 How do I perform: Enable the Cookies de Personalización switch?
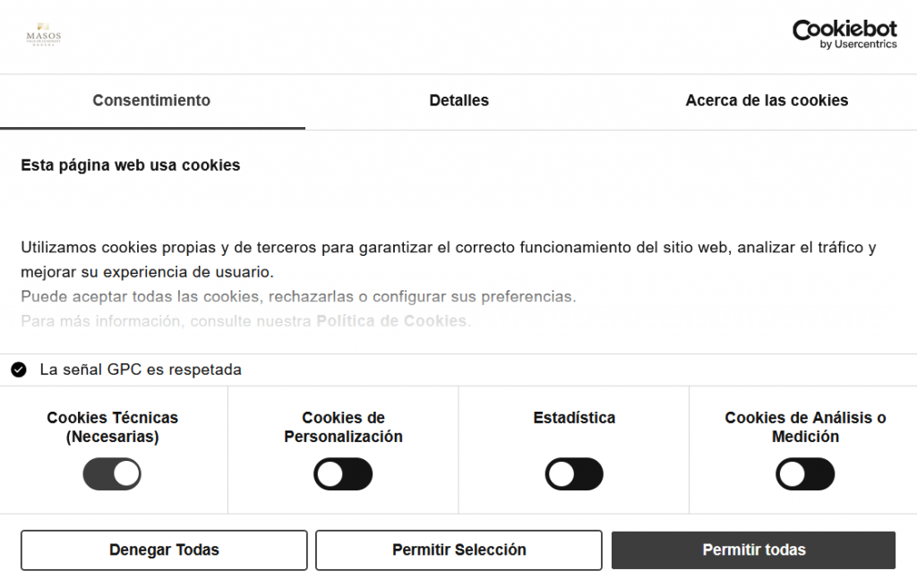point(343,474)
